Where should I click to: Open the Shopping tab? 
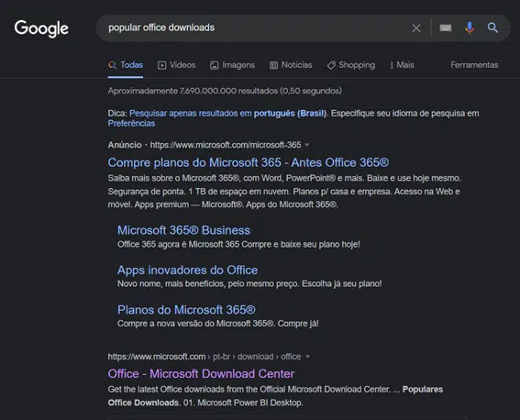pos(351,65)
